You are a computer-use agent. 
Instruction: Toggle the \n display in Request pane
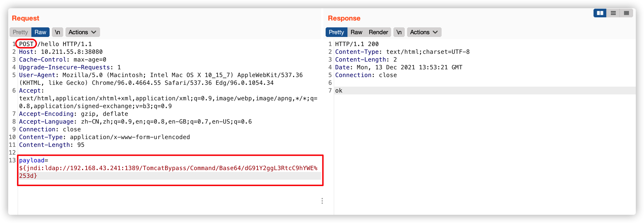57,32
